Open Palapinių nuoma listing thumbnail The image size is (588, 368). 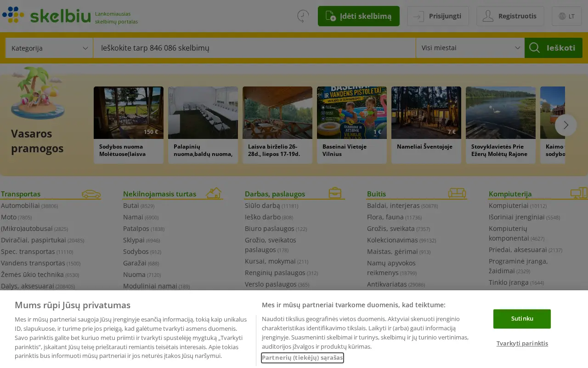click(x=203, y=113)
